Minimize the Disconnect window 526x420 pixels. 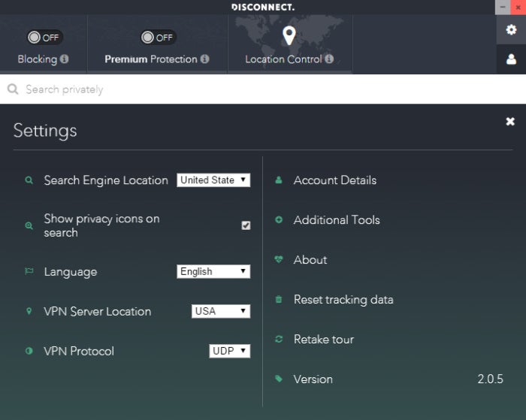pyautogui.click(x=503, y=7)
